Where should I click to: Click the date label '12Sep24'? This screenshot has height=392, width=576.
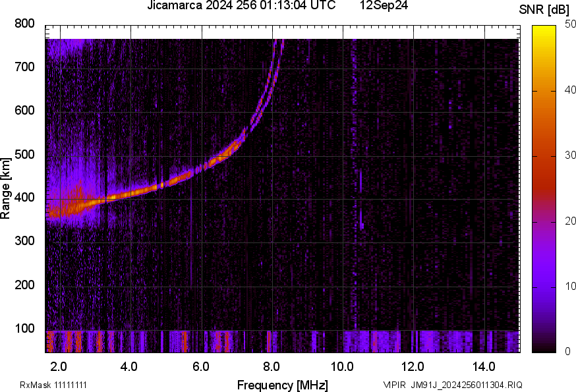[x=384, y=5]
